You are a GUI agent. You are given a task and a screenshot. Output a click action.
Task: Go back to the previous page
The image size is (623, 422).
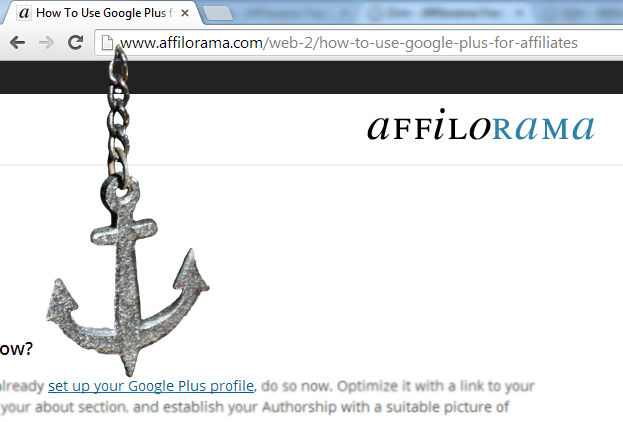tap(17, 43)
